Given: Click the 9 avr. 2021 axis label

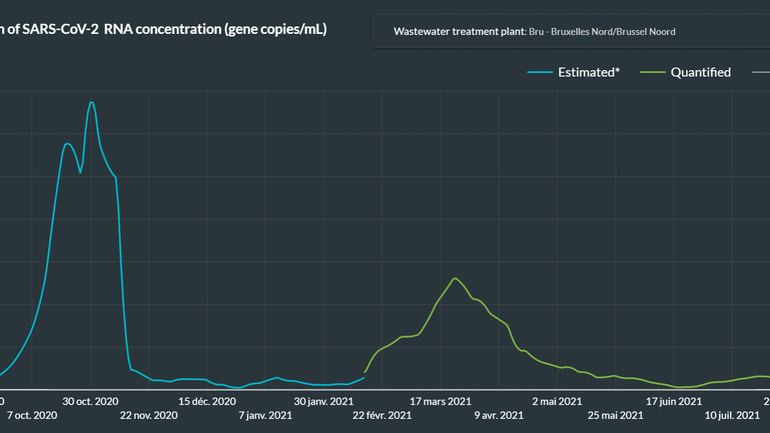Looking at the screenshot, I should [498, 415].
